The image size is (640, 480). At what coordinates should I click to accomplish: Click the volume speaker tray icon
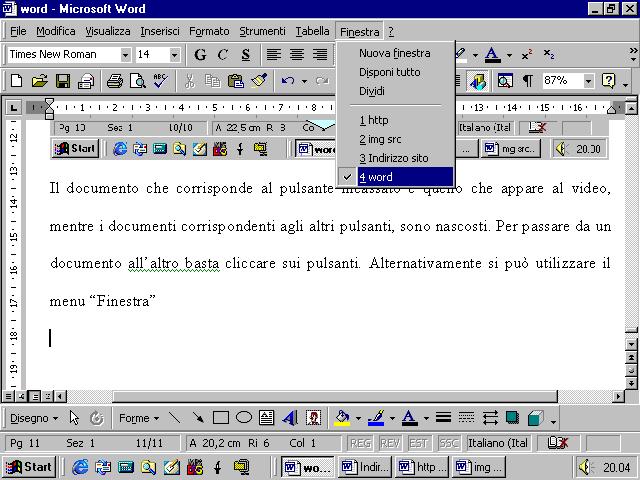587,467
